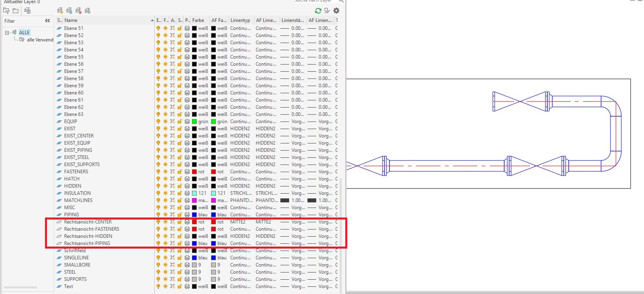Change color 121 swatch of INSULATION layer

194,193
